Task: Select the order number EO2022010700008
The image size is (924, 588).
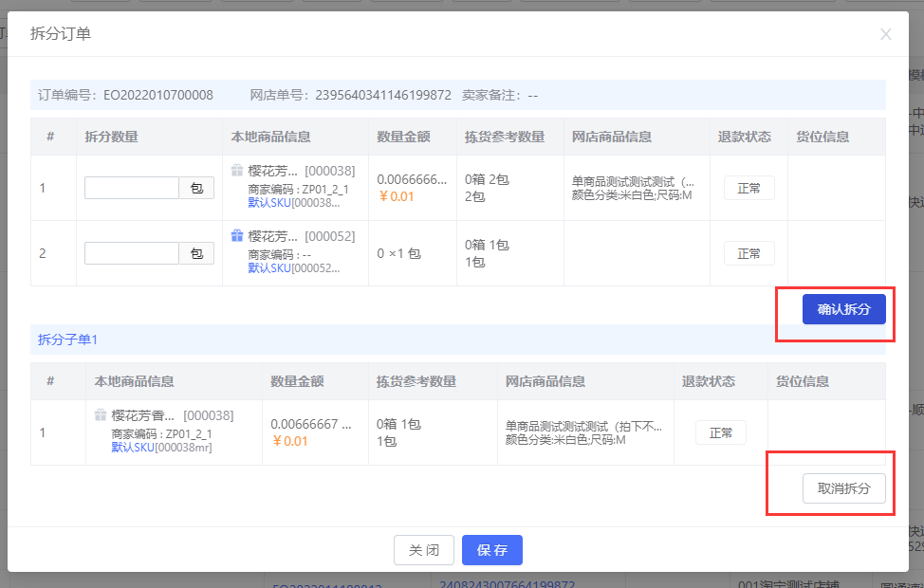Action: tap(157, 95)
